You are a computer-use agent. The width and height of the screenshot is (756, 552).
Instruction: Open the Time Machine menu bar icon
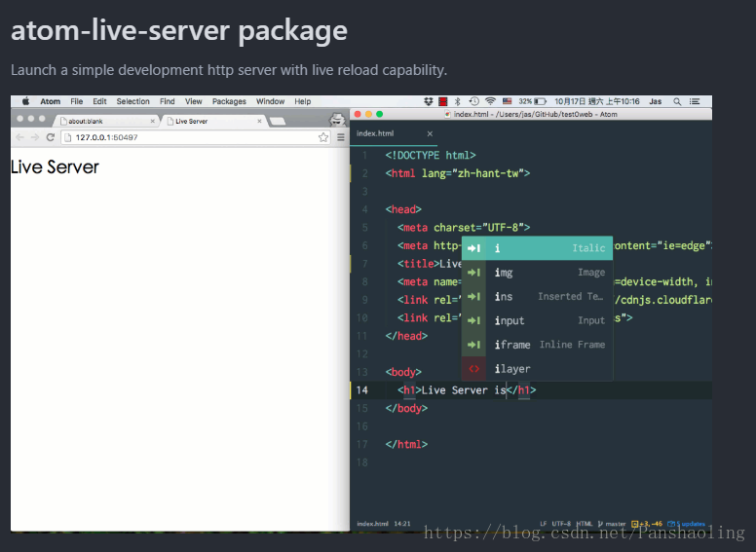(473, 101)
